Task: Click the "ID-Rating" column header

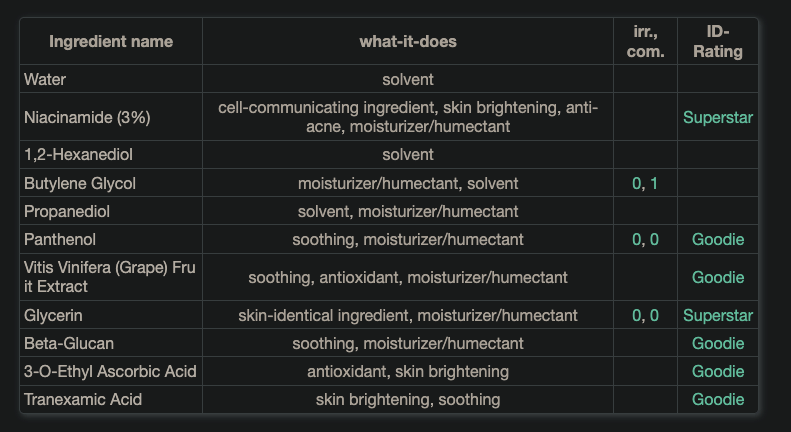Action: [x=717, y=42]
